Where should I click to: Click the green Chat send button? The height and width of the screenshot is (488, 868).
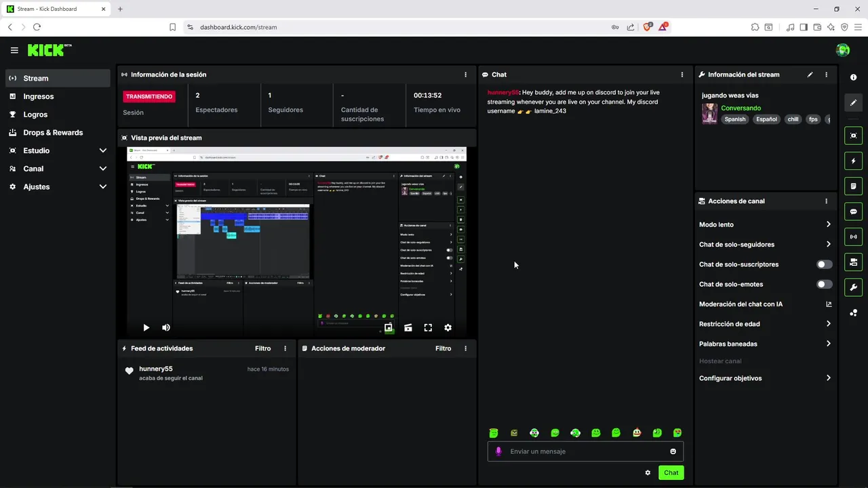(x=671, y=472)
